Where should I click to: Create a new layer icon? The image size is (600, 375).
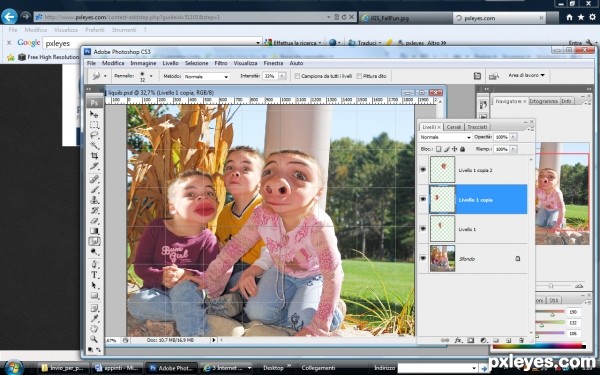(x=509, y=340)
